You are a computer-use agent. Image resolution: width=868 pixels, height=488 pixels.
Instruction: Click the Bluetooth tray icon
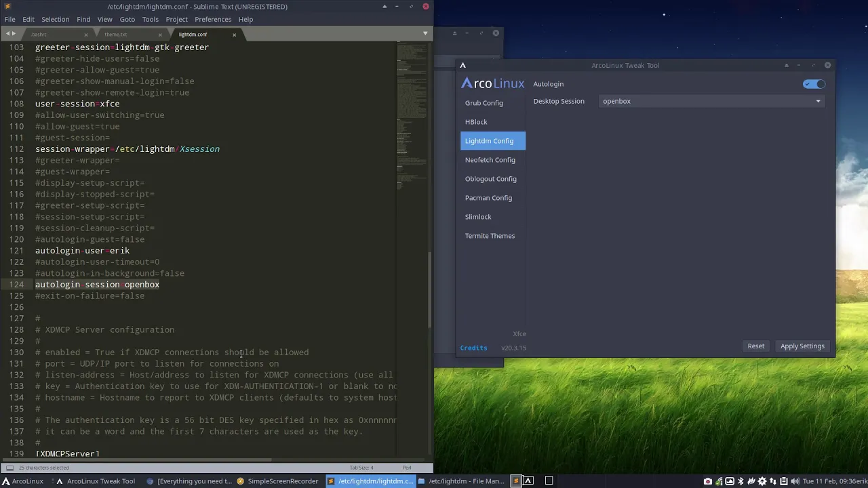pos(741,481)
